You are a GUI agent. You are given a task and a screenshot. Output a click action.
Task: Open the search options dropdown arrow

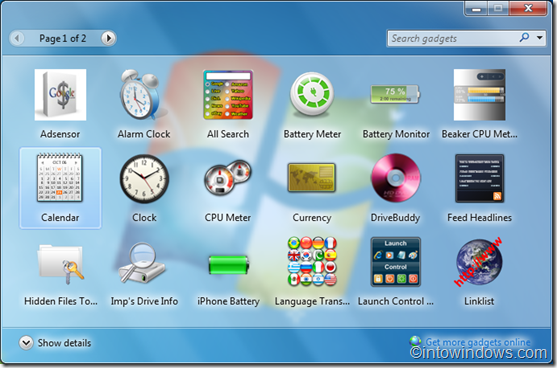point(539,37)
